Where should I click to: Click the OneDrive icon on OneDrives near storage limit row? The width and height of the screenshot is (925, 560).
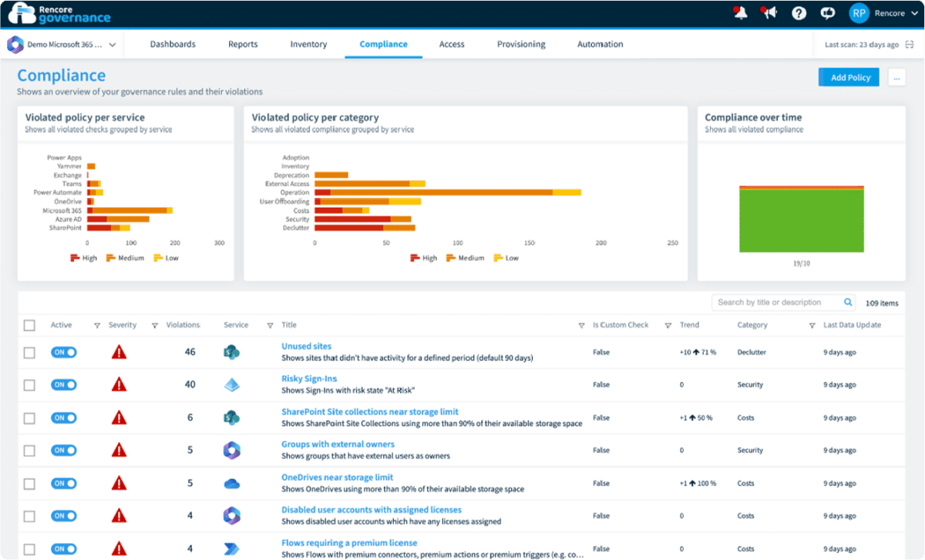234,483
